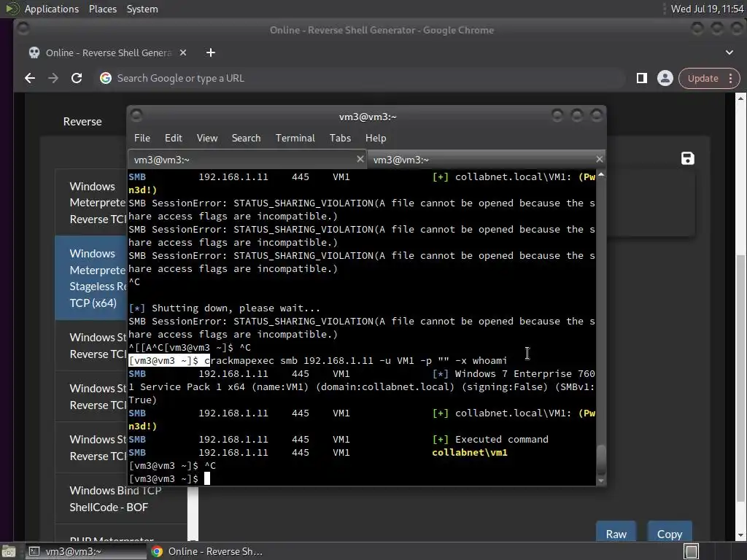
Task: Open the terminal File menu
Action: [142, 138]
